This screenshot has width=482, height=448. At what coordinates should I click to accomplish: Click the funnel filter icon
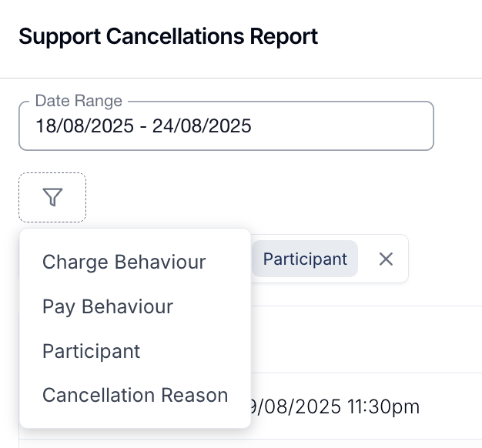[52, 197]
